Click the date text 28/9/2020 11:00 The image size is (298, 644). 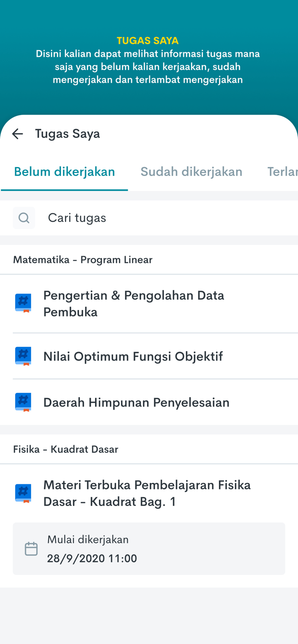click(92, 558)
